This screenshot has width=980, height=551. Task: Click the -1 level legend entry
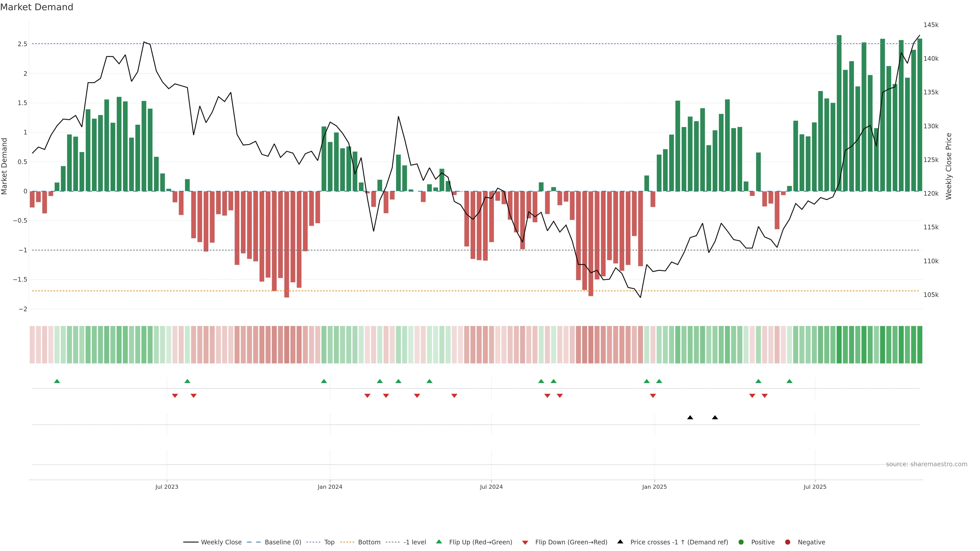[414, 542]
